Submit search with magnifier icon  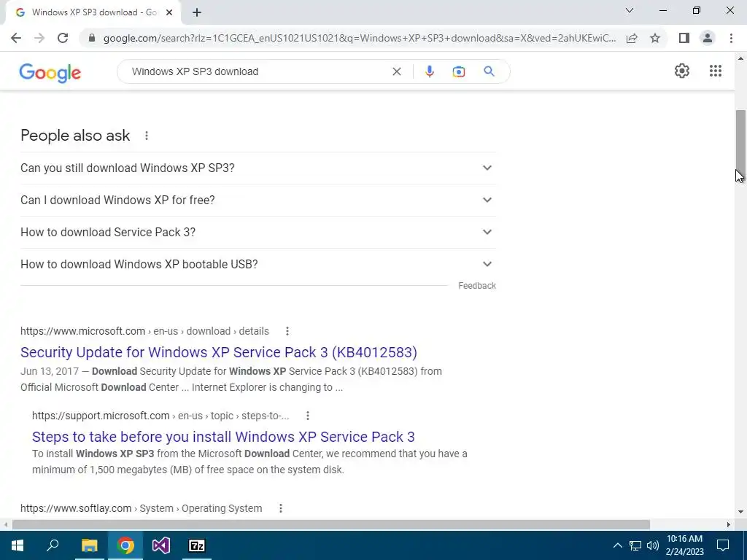point(489,71)
